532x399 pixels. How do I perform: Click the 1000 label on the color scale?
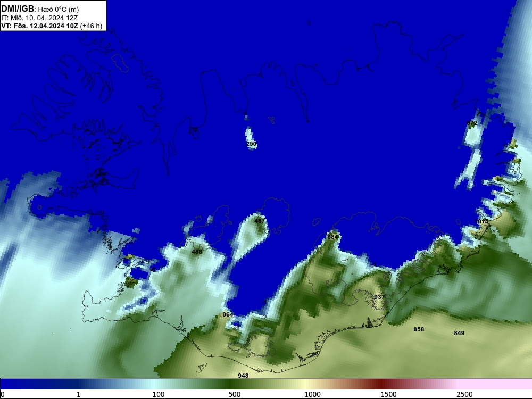pyautogui.click(x=312, y=394)
